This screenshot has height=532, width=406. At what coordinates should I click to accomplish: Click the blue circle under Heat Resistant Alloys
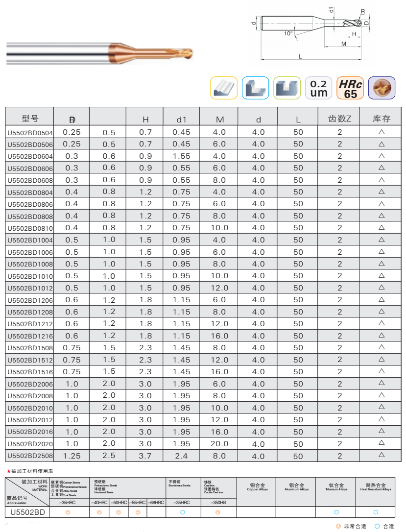click(376, 512)
